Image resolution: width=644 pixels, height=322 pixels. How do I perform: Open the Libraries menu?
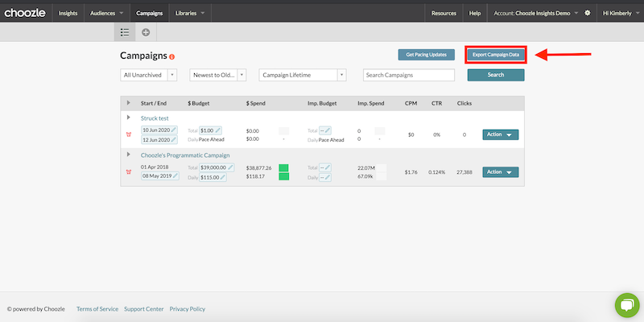tap(190, 13)
